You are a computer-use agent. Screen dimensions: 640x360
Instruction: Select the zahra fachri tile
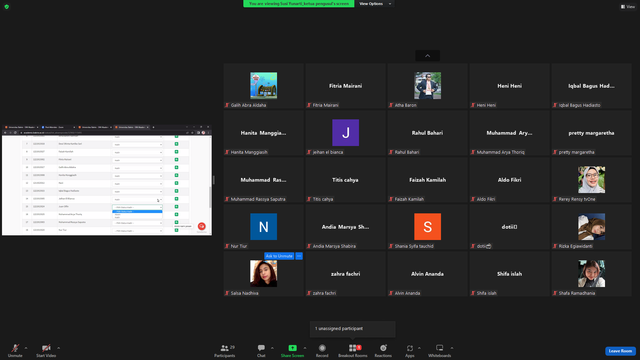point(345,273)
